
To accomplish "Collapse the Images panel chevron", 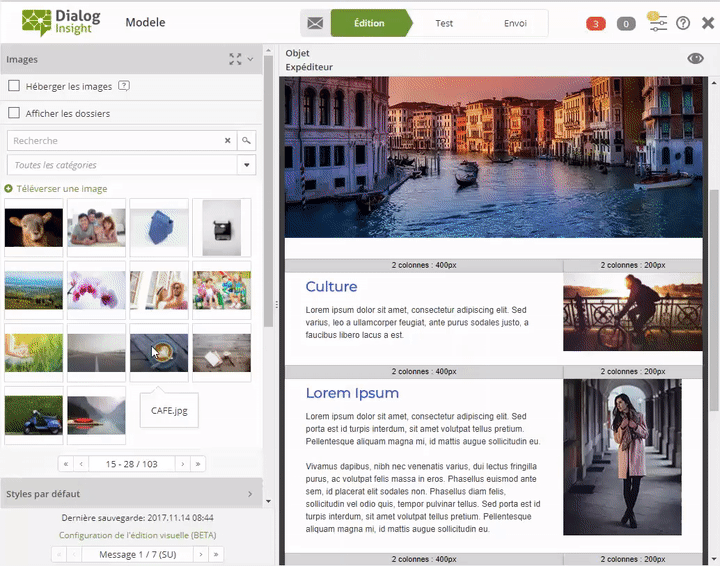I will click(250, 59).
